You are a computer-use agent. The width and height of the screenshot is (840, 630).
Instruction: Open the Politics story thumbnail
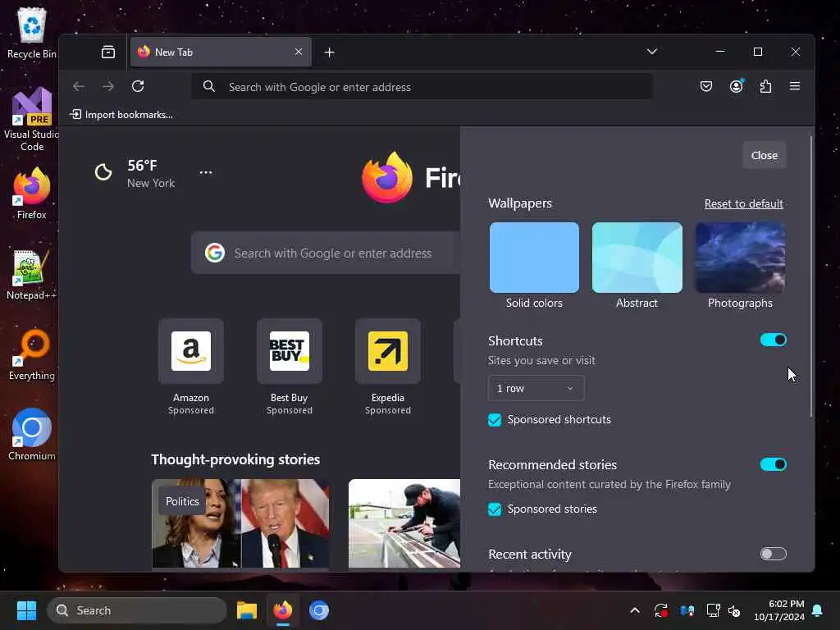[x=240, y=523]
